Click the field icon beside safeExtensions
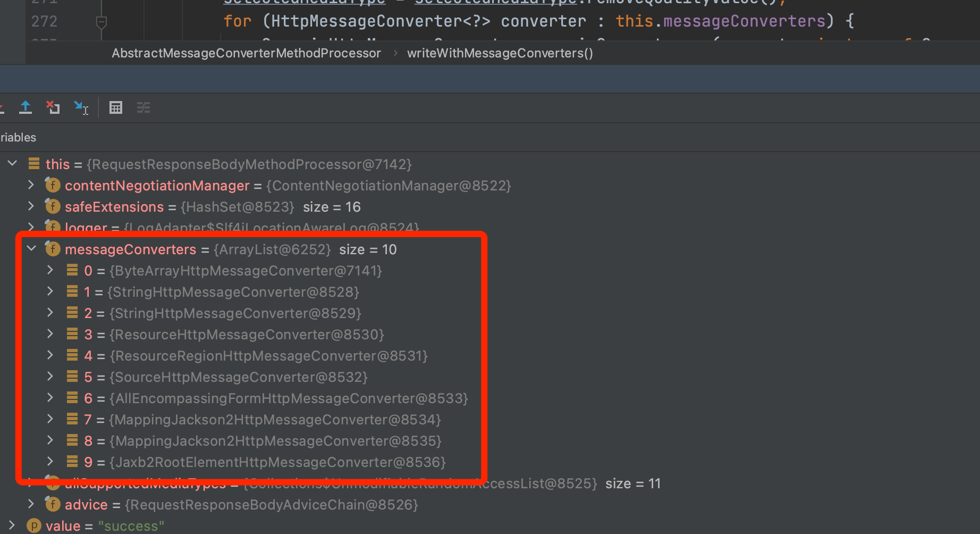980x534 pixels. click(x=53, y=206)
